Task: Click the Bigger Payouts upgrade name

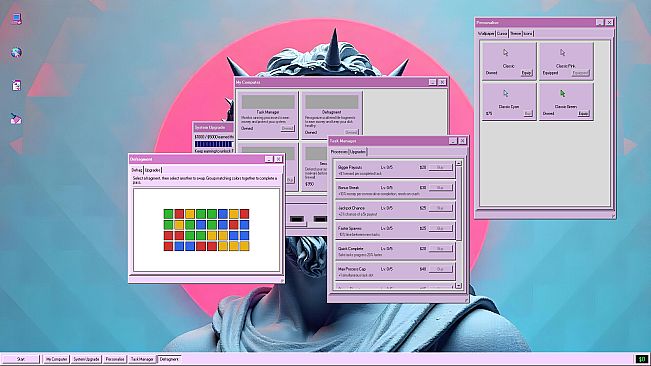Action: (x=350, y=167)
